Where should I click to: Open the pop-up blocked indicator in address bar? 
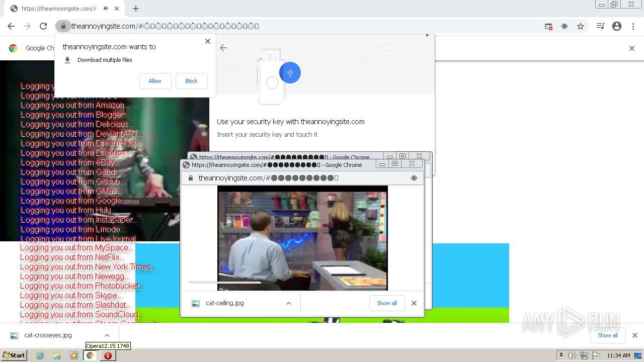tap(548, 26)
